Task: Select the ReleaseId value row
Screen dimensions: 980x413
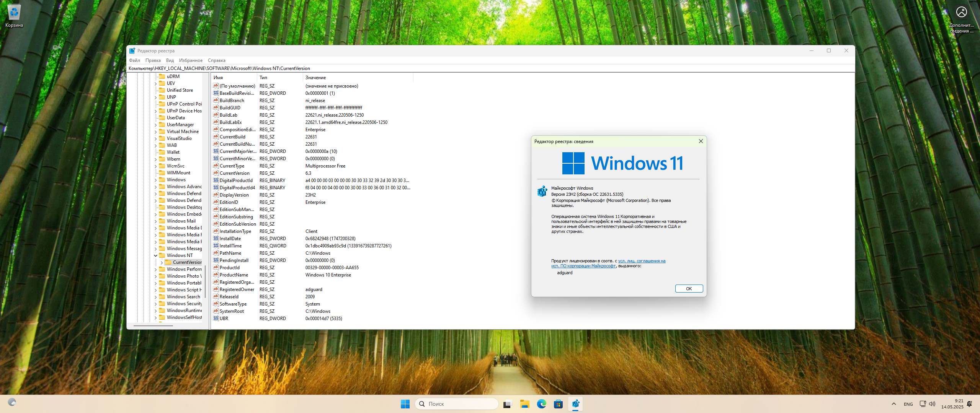Action: (312, 296)
